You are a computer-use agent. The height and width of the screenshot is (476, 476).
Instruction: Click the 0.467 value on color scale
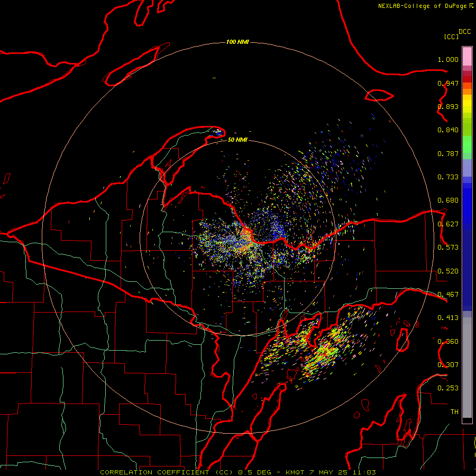448,295
